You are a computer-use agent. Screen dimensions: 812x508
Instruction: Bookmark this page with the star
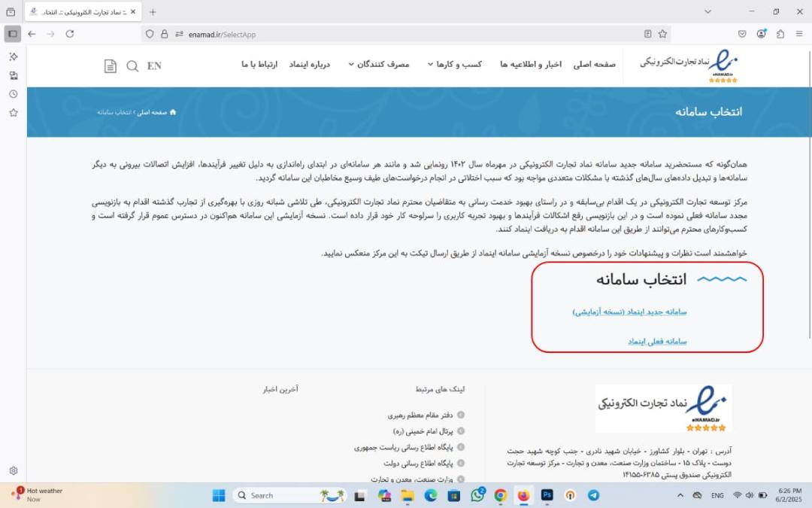pyautogui.click(x=662, y=34)
